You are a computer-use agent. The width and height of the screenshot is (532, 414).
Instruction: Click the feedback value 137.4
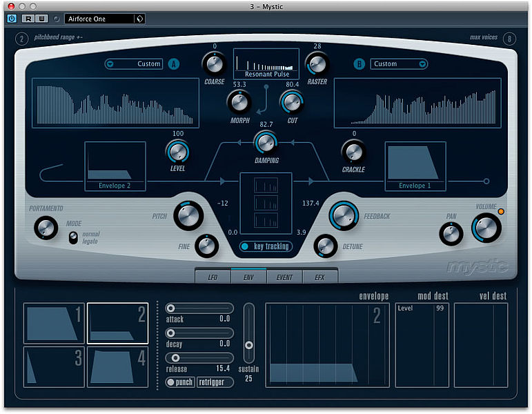point(311,204)
